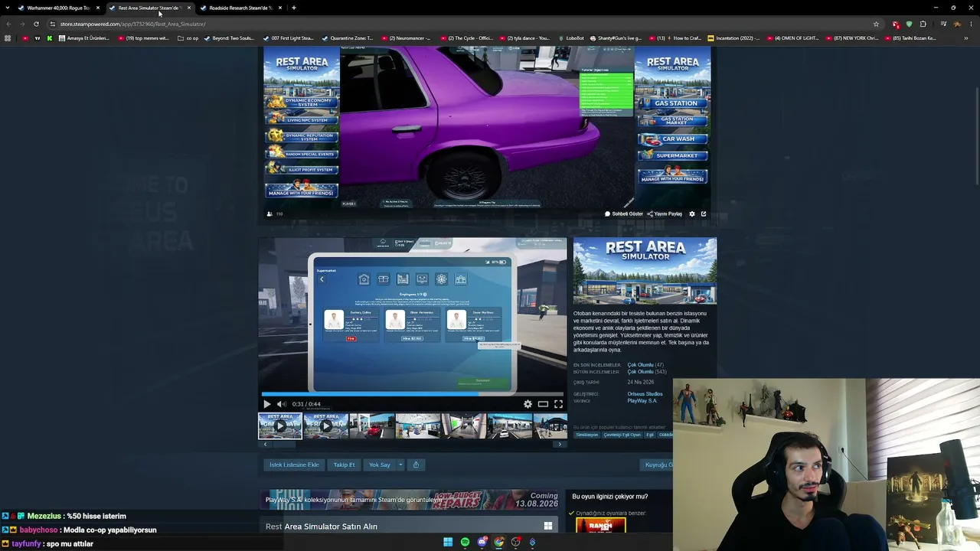Screen dimensions: 980x551
Task: Move the media strip right with the arrow
Action: (x=560, y=444)
